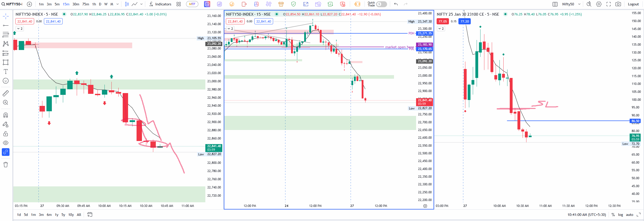Open quick search lightning icon

point(589,4)
